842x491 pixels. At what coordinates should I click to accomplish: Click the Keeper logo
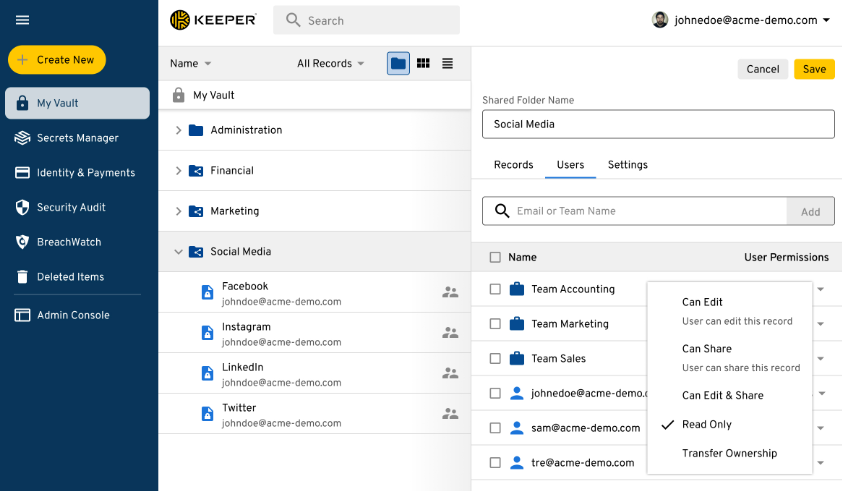213,20
